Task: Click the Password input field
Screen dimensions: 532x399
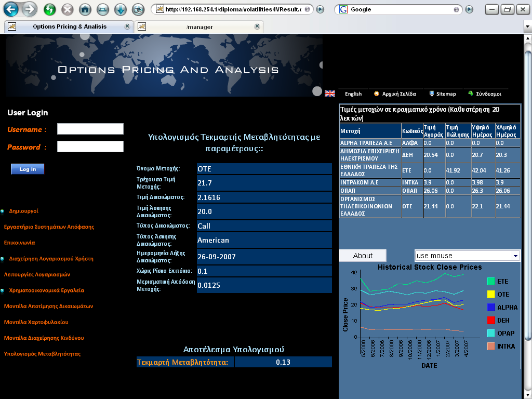Action: pyautogui.click(x=90, y=147)
